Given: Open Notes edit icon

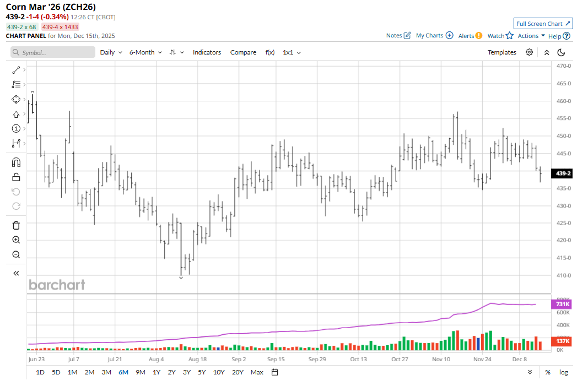Looking at the screenshot, I should 407,36.
